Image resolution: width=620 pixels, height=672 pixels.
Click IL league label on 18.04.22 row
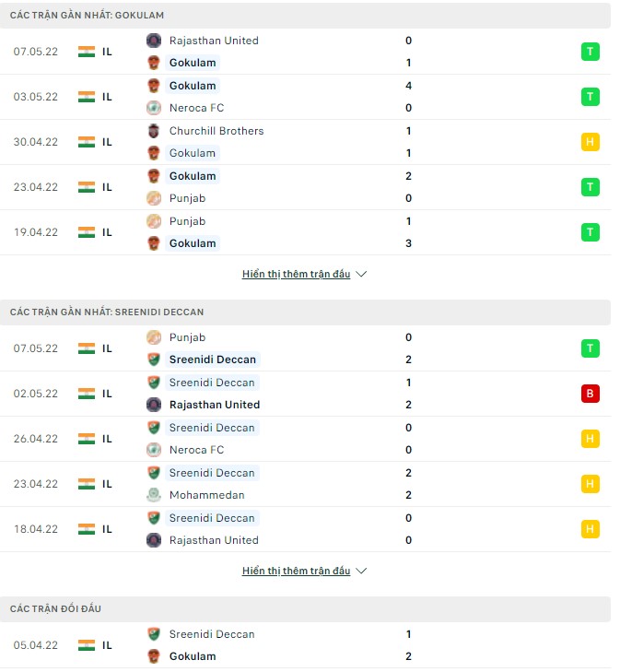[107, 529]
